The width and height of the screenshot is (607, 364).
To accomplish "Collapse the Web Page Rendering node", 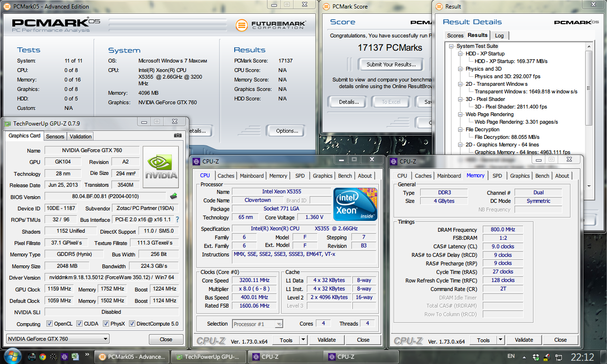I will tap(460, 114).
